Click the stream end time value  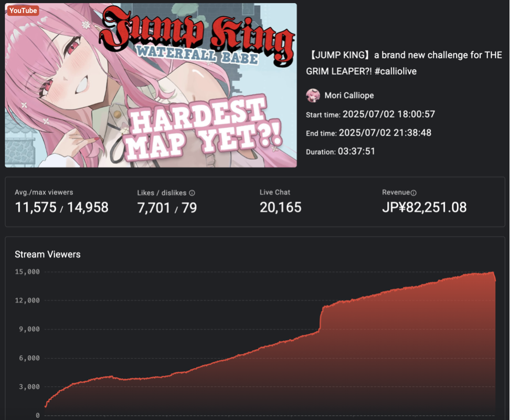pos(385,133)
